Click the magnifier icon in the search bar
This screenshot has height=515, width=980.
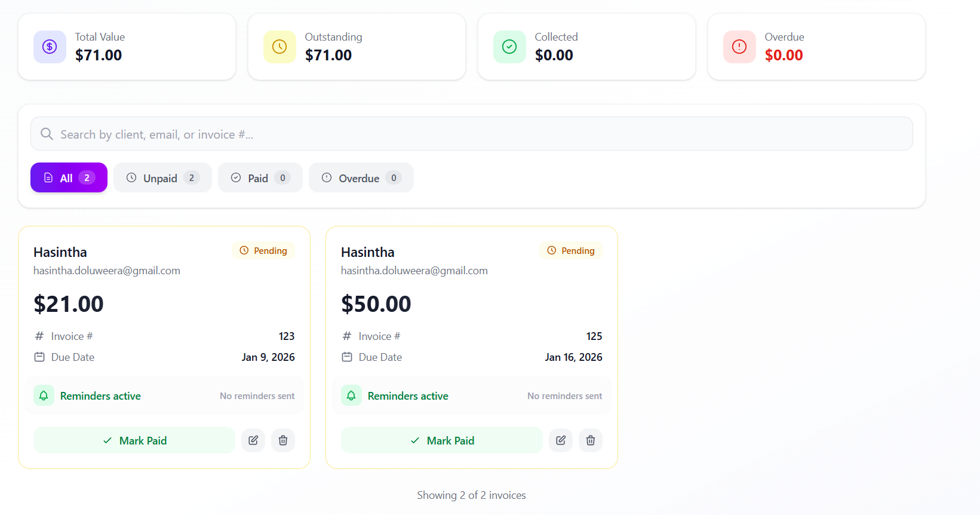(x=47, y=133)
